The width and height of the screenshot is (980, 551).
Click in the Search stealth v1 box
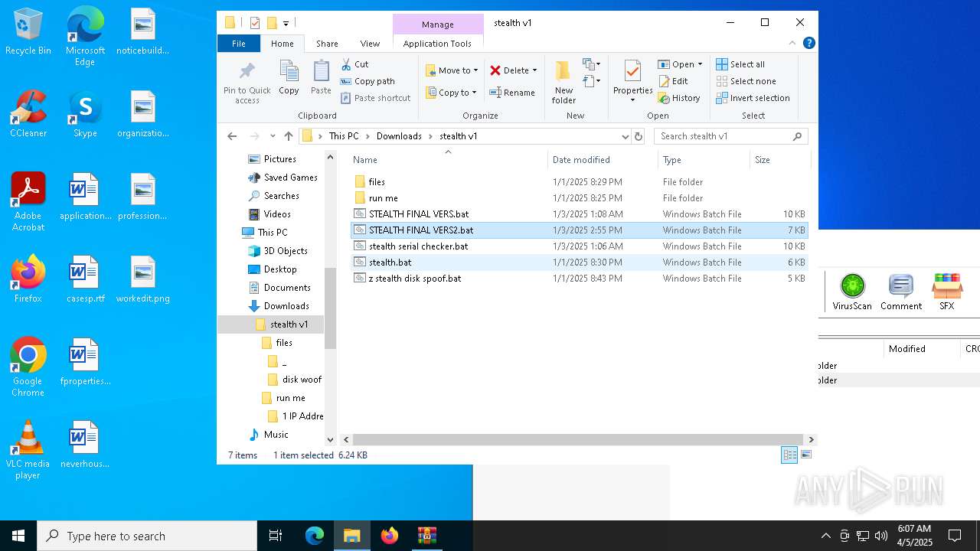coord(731,136)
